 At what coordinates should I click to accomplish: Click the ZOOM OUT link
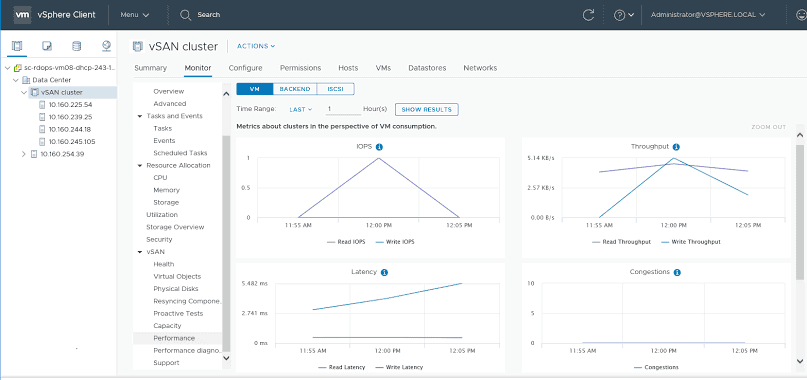[769, 127]
